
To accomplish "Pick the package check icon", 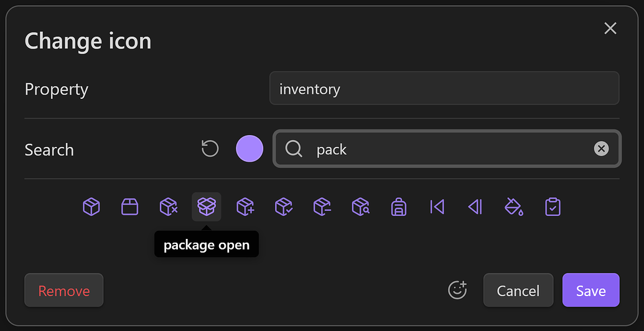I will (x=284, y=207).
